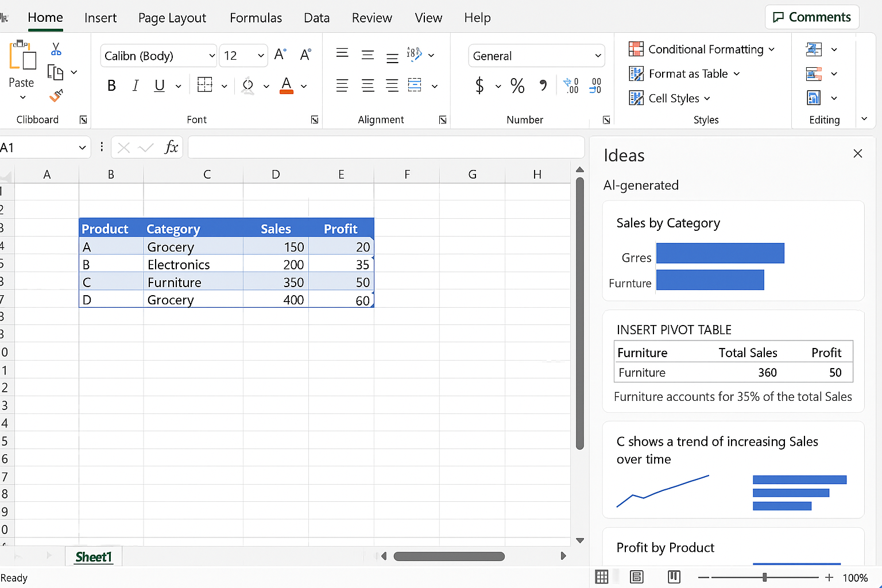Image resolution: width=882 pixels, height=588 pixels.
Task: Click the zoom slider handle
Action: [x=764, y=578]
